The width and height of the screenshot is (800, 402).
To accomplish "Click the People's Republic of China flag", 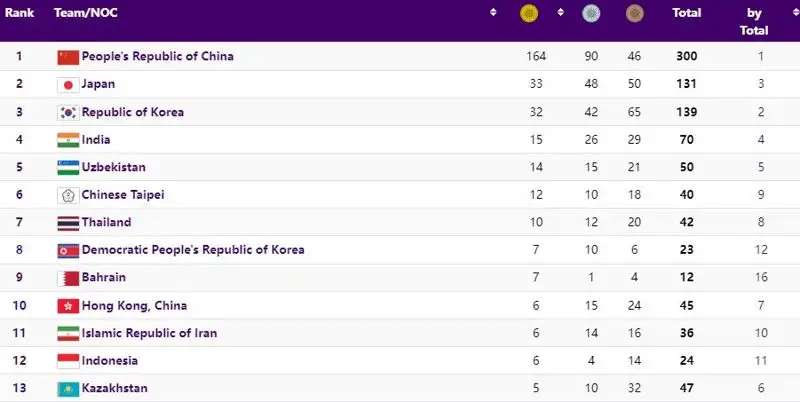I will pos(68,57).
